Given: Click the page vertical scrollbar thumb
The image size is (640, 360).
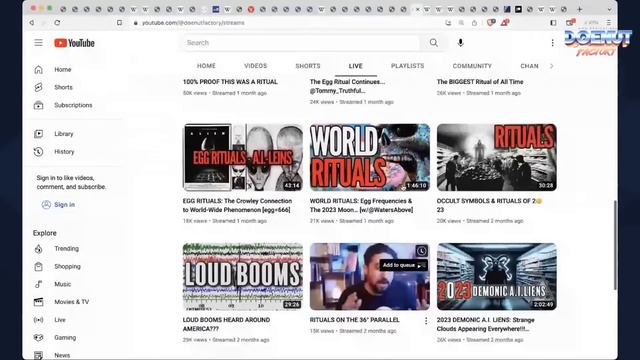Looking at the screenshot, I should [615, 245].
